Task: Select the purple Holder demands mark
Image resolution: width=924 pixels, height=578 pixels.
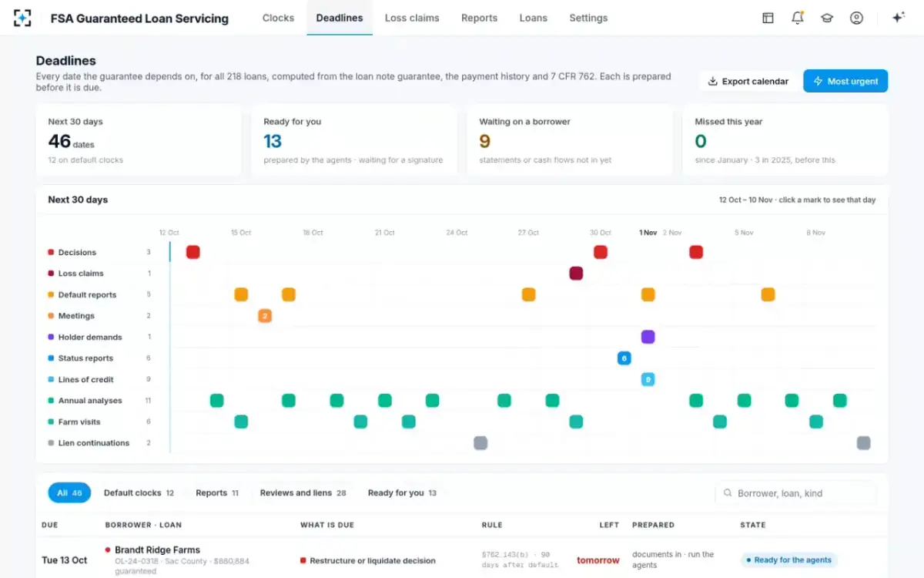Action: [648, 337]
